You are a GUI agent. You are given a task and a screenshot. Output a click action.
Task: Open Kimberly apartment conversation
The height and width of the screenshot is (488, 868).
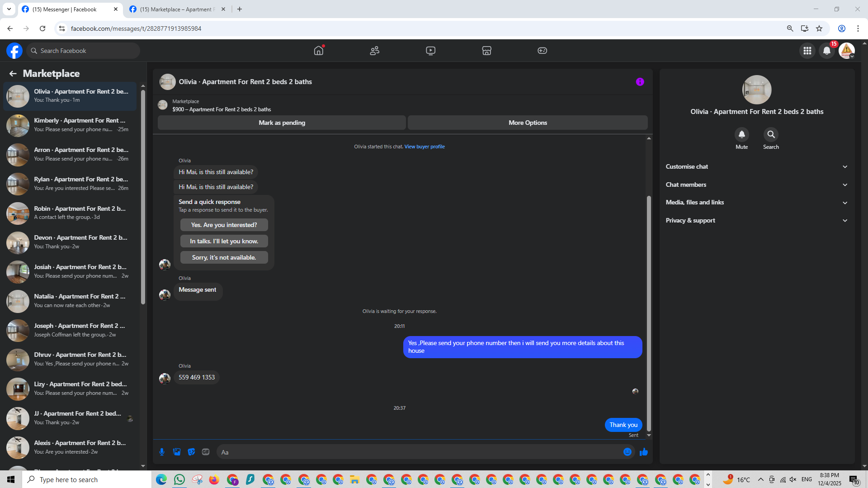[x=70, y=125]
